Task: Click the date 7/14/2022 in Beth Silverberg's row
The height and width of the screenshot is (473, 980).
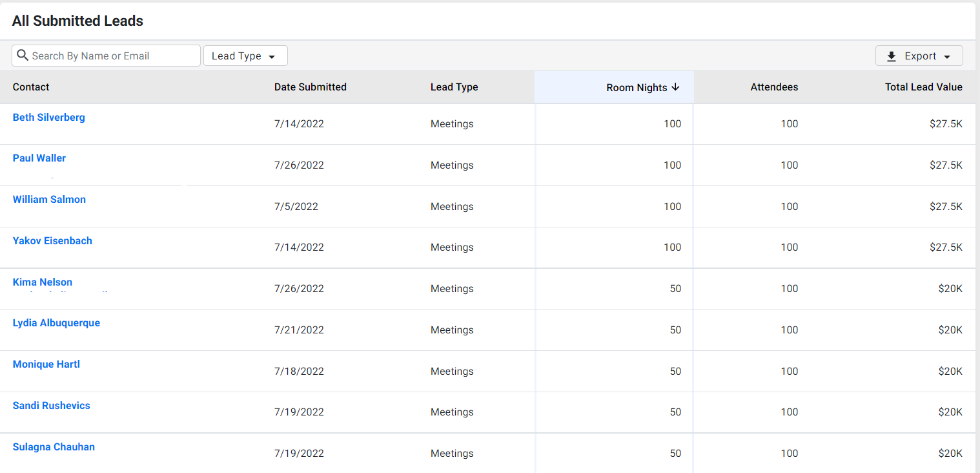Action: pyautogui.click(x=299, y=124)
